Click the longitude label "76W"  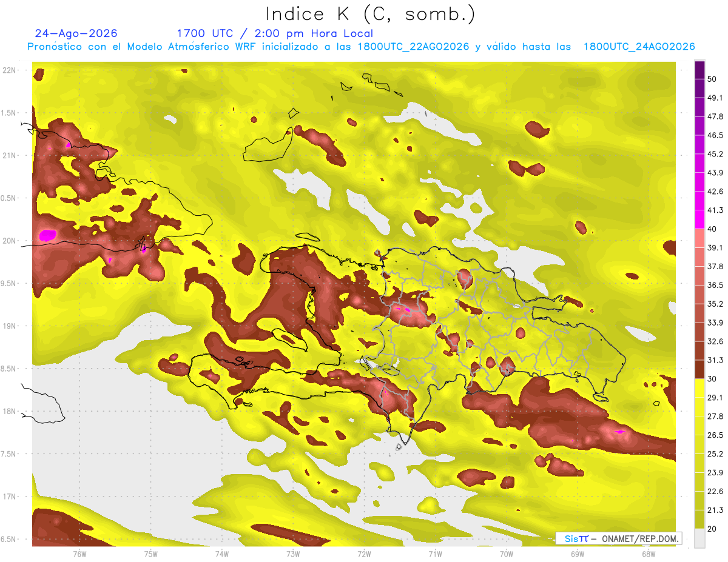click(x=79, y=554)
